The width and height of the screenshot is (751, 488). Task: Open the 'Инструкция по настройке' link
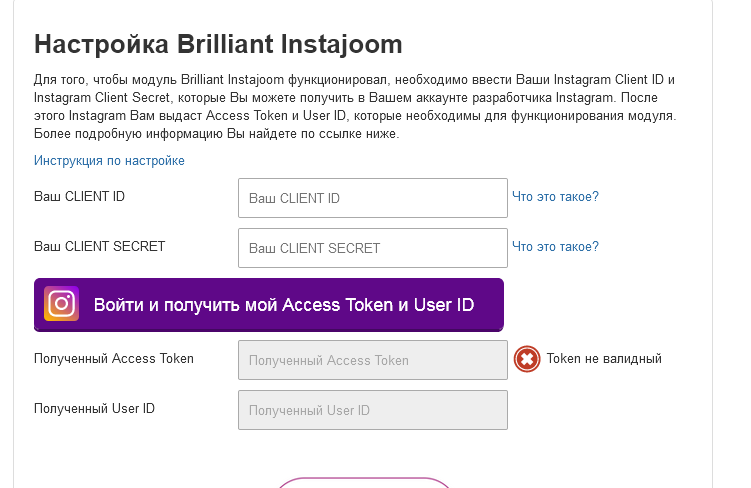click(109, 161)
